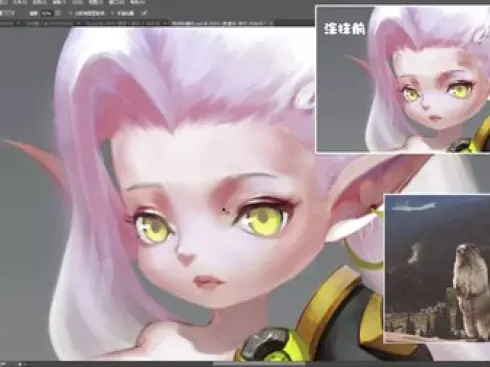Toggle the second checkbox in the options bar
This screenshot has height=367, width=490.
tap(112, 13)
